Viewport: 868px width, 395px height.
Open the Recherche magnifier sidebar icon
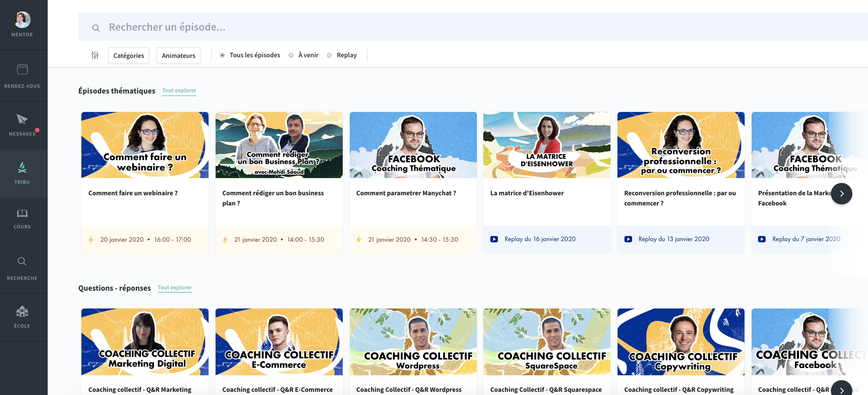tap(22, 261)
